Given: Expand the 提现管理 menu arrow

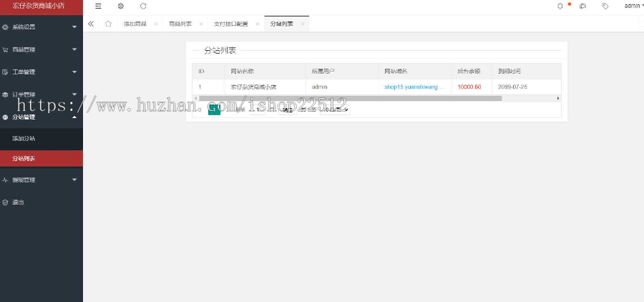Looking at the screenshot, I should 74,180.
